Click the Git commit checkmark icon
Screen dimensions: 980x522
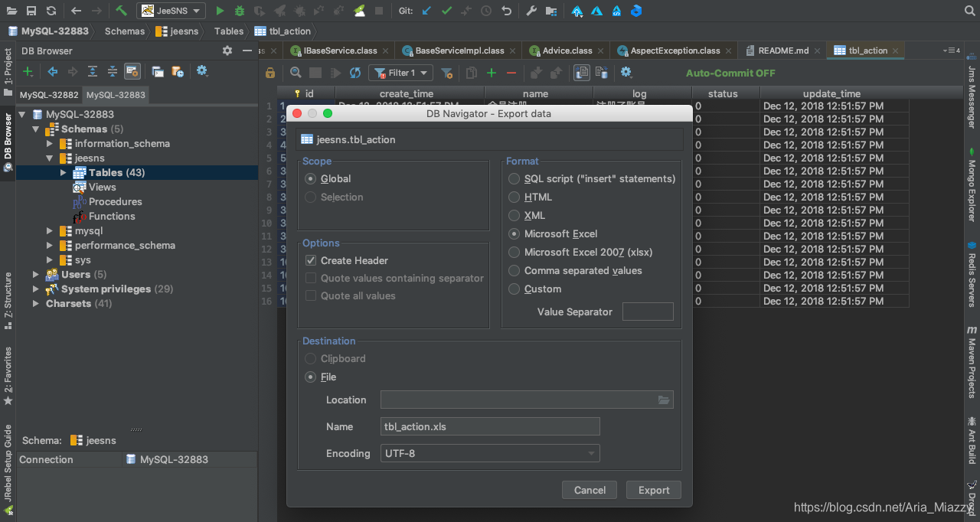pyautogui.click(x=446, y=11)
